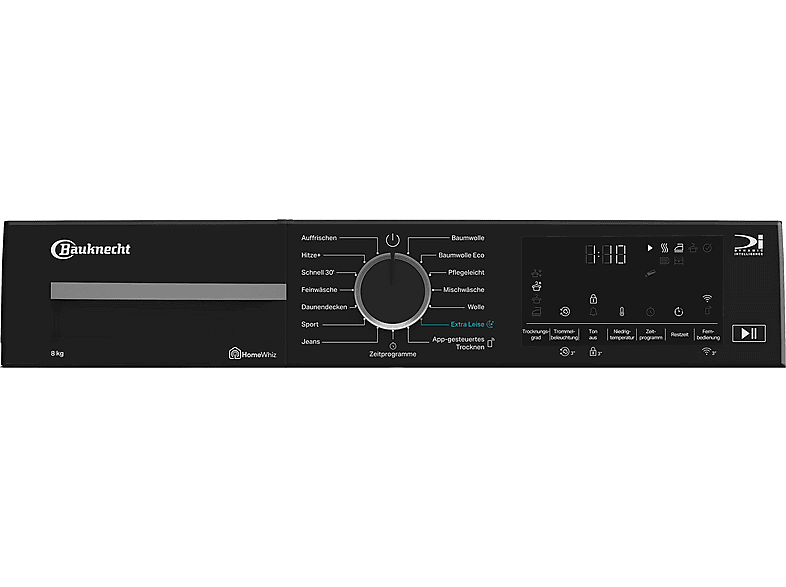Toggle Ton aus sound option
The width and height of the screenshot is (786, 587).
[593, 334]
